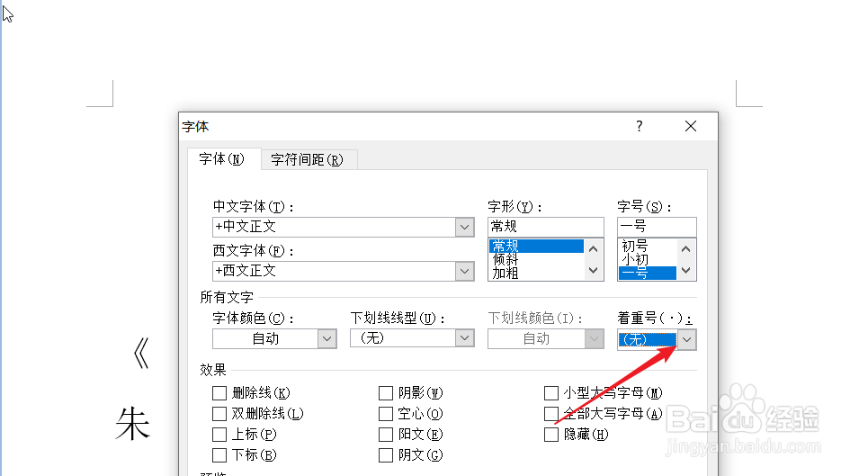
Task: Check the 隐藏 option
Action: click(x=551, y=435)
